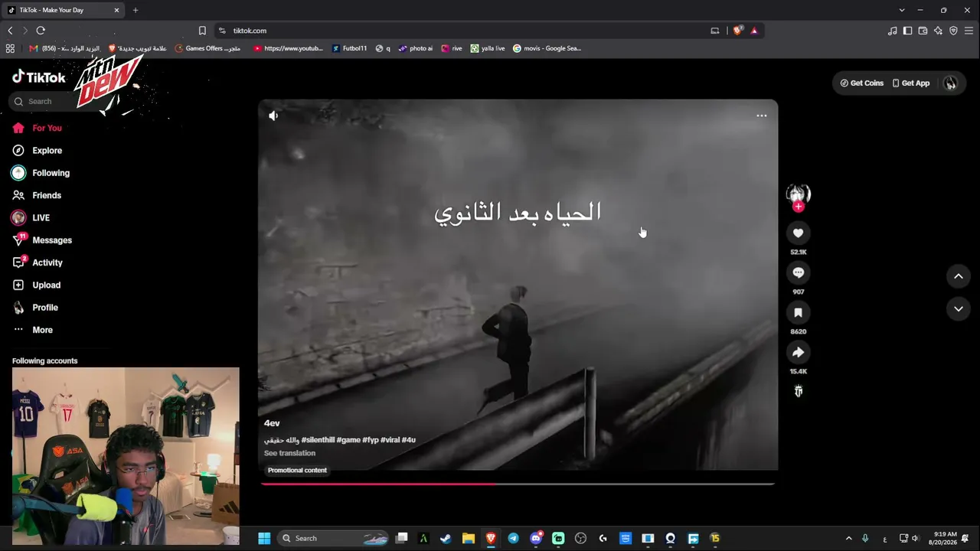Click the Get Coins button
980x551 pixels.
click(861, 83)
